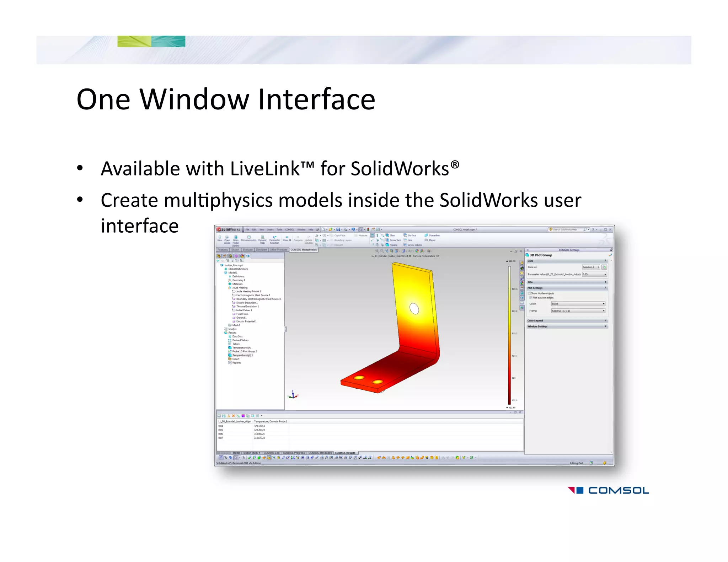Viewport: 728px width, 562px height.
Task: Switch to the COMSOL Multiphysics ribbon tab
Action: (x=304, y=250)
